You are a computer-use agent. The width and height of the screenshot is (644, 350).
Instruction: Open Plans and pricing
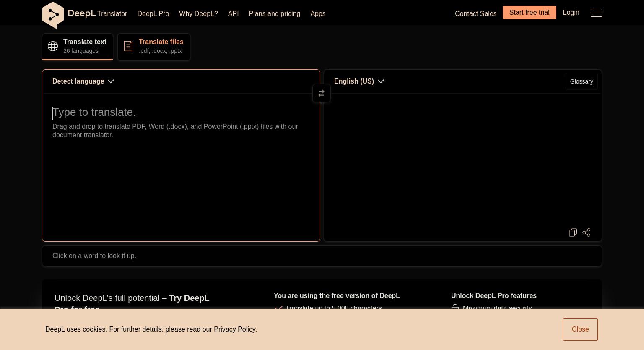[275, 13]
